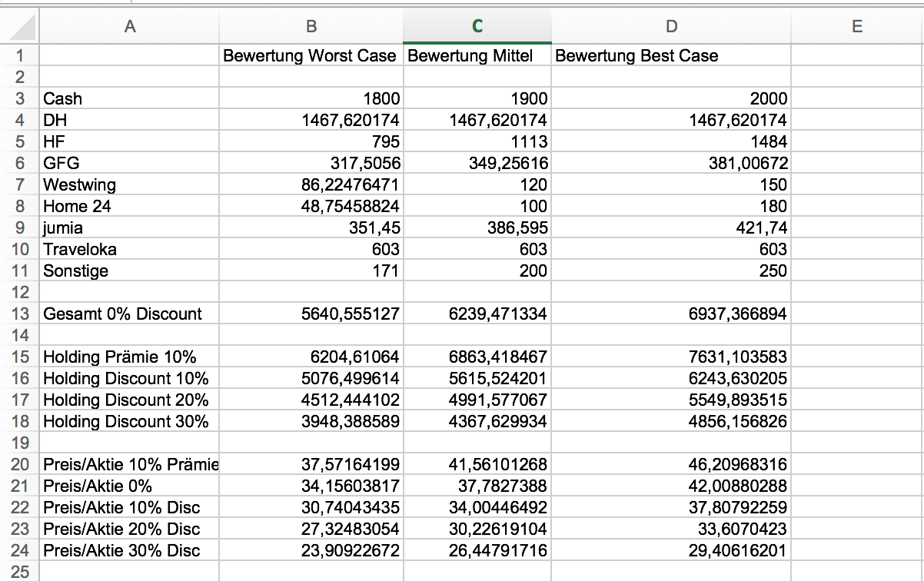Image resolution: width=924 pixels, height=581 pixels.
Task: Select GFG value 381,00672
Action: [671, 163]
